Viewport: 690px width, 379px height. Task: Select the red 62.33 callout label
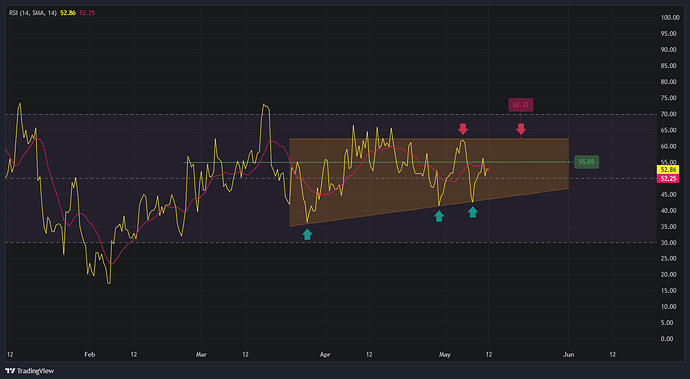521,105
